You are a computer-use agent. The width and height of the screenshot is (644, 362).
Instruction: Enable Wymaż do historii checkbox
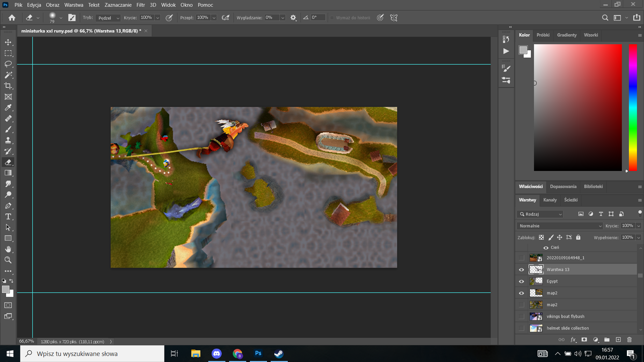pyautogui.click(x=332, y=18)
